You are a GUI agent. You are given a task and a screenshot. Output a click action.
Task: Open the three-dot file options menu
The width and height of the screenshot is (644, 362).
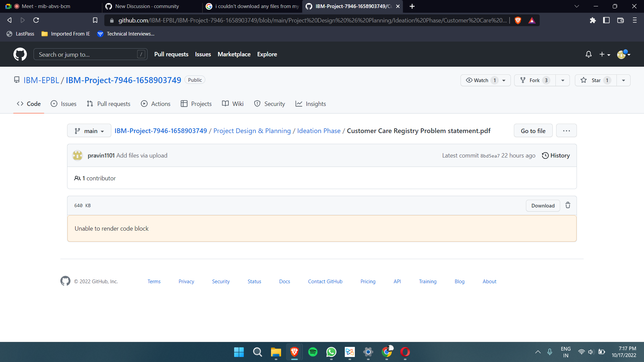[567, 131]
